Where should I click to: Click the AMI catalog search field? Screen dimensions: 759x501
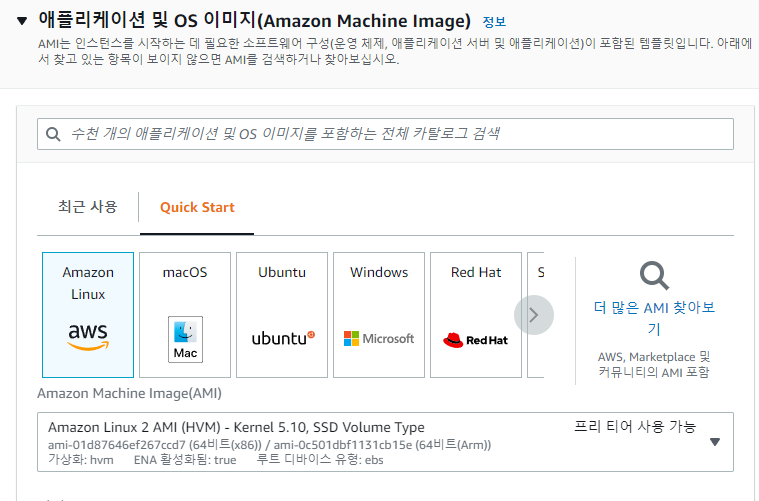[385, 134]
